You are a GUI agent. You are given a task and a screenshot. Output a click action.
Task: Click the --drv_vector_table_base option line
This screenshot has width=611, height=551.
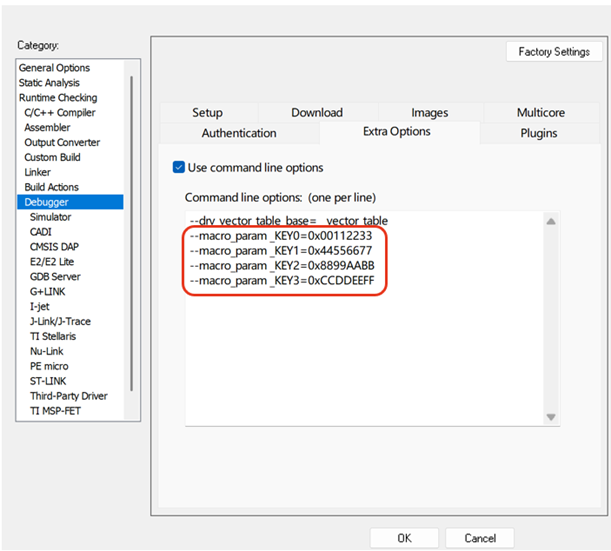289,221
